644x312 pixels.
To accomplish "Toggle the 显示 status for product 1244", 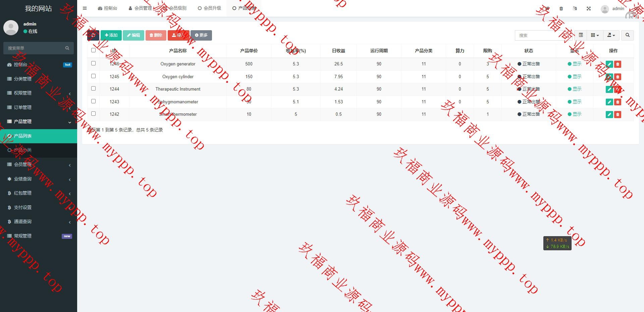I will (x=575, y=89).
